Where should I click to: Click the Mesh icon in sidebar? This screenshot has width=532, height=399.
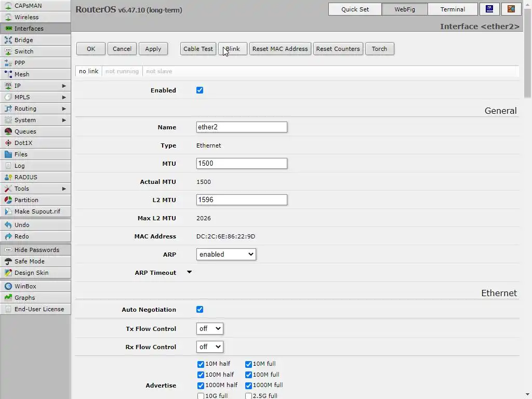click(x=8, y=74)
